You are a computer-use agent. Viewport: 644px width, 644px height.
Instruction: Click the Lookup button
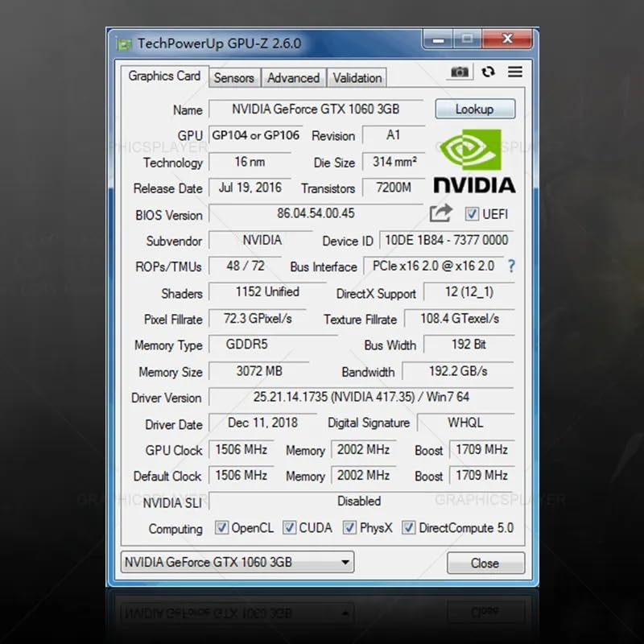475,109
